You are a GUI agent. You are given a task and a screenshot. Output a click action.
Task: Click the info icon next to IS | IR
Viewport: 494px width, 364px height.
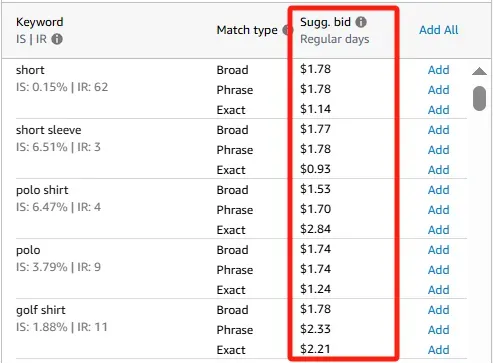click(57, 39)
